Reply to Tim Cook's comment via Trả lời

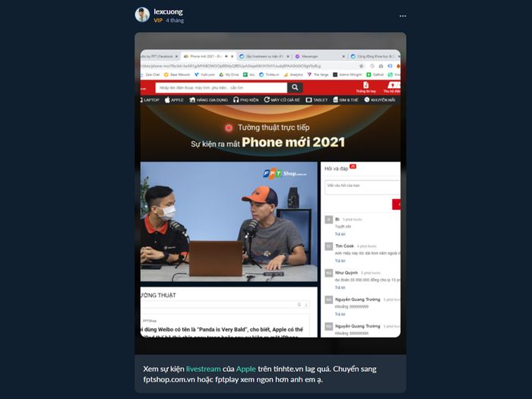[x=340, y=261]
